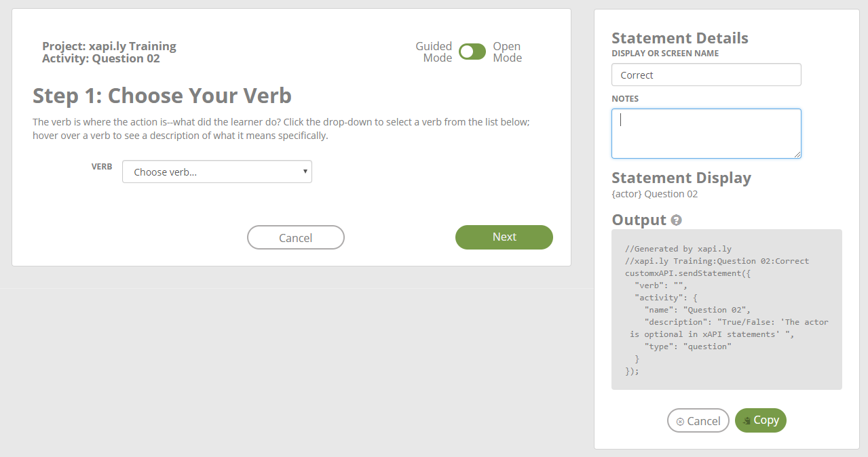Click the arrow on the verb selector
Screen dimensions: 868x457
pos(305,172)
